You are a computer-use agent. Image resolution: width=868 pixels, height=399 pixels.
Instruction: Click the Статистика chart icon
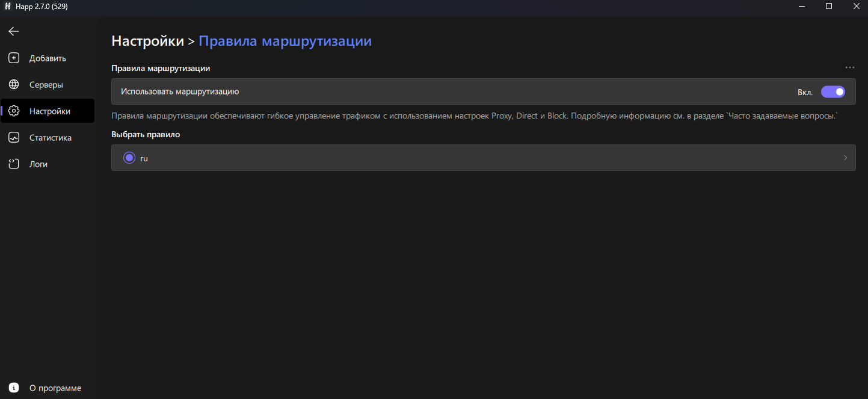coord(14,138)
